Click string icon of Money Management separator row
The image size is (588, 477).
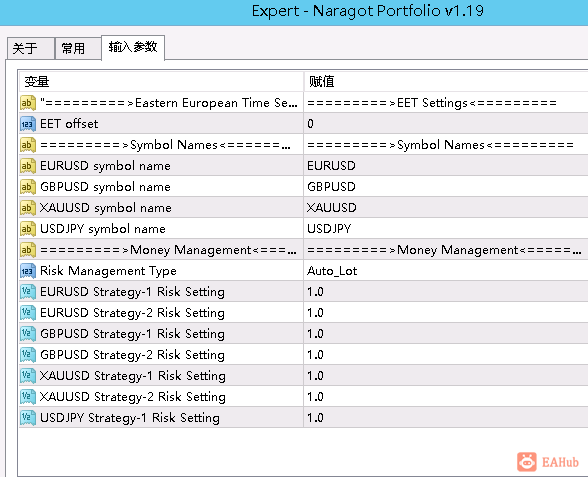click(28, 250)
